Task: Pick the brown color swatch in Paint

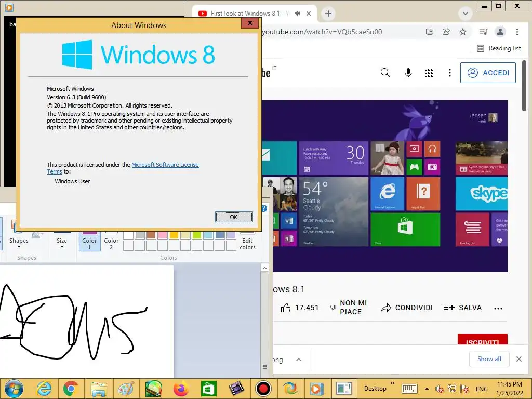Action: coord(151,235)
